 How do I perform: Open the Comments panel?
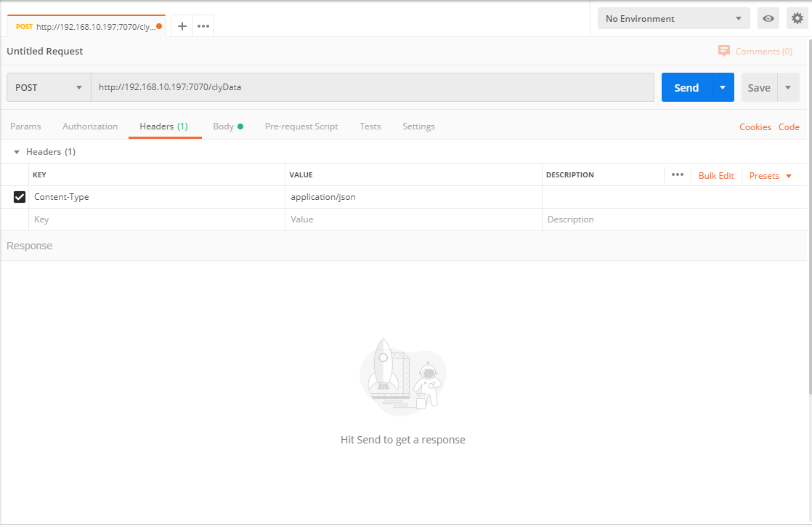pos(755,51)
